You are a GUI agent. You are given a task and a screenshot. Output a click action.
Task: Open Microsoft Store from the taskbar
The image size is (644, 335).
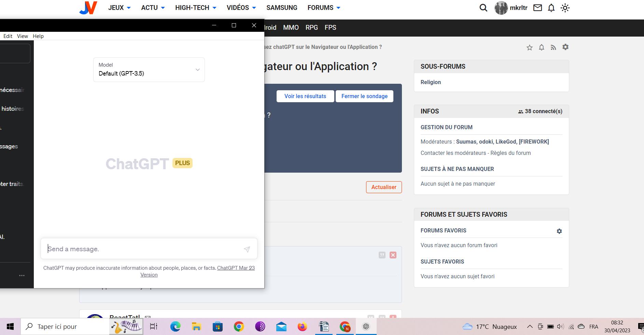pos(218,326)
